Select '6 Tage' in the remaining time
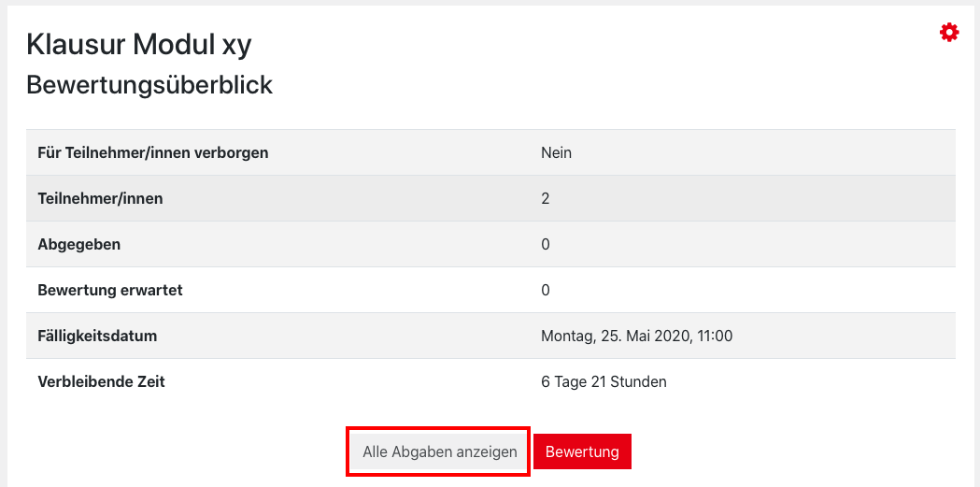 (564, 381)
